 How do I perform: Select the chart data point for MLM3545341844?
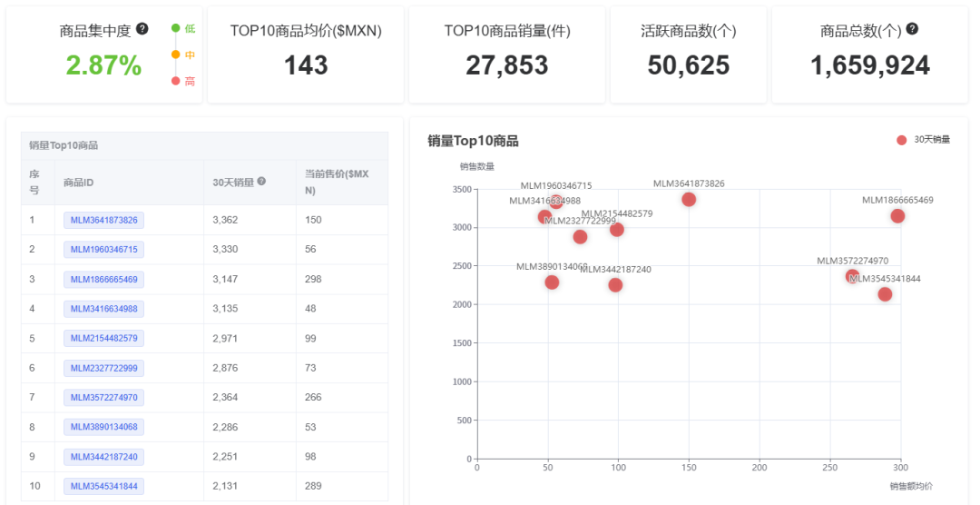(885, 294)
